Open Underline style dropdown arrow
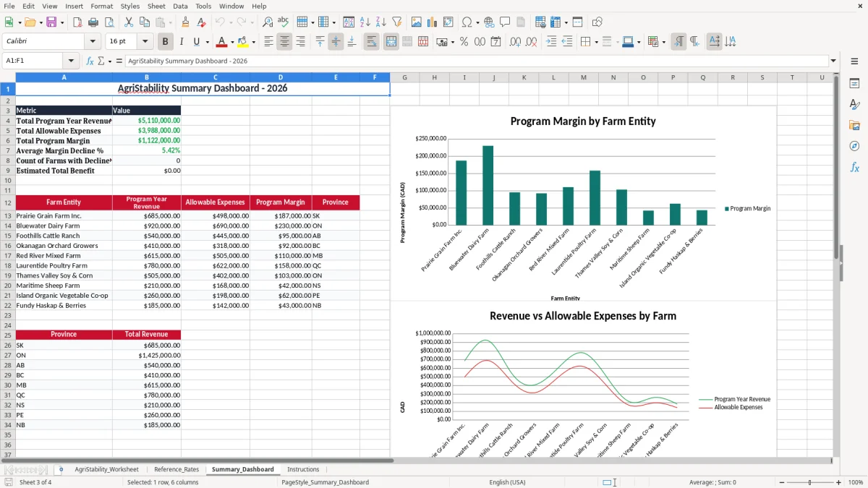This screenshot has width=868, height=488. coord(207,42)
